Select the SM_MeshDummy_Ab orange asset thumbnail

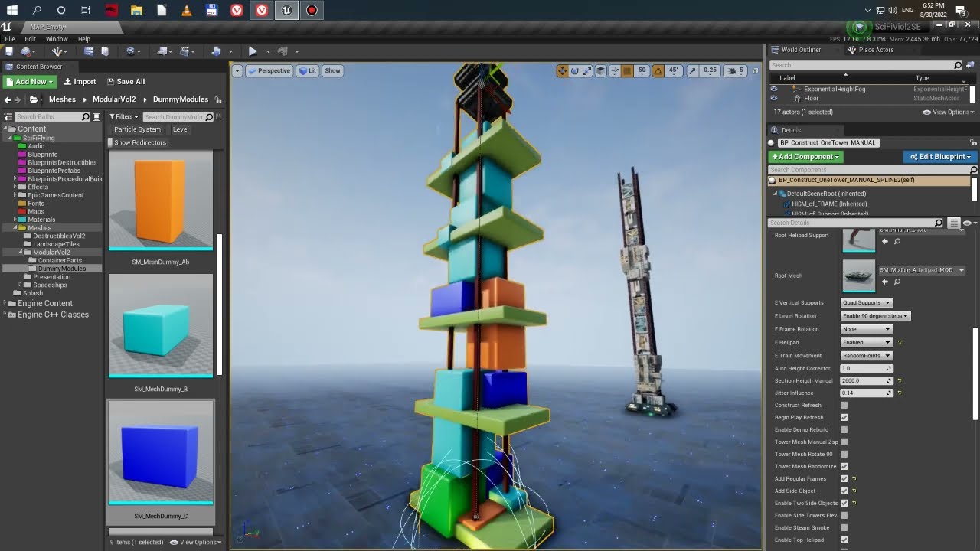point(161,201)
